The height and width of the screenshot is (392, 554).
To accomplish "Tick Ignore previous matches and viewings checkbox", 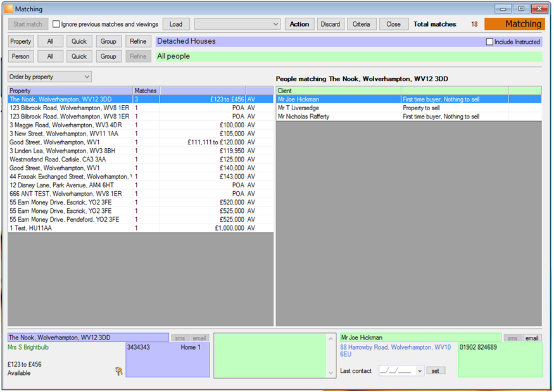I will 56,24.
